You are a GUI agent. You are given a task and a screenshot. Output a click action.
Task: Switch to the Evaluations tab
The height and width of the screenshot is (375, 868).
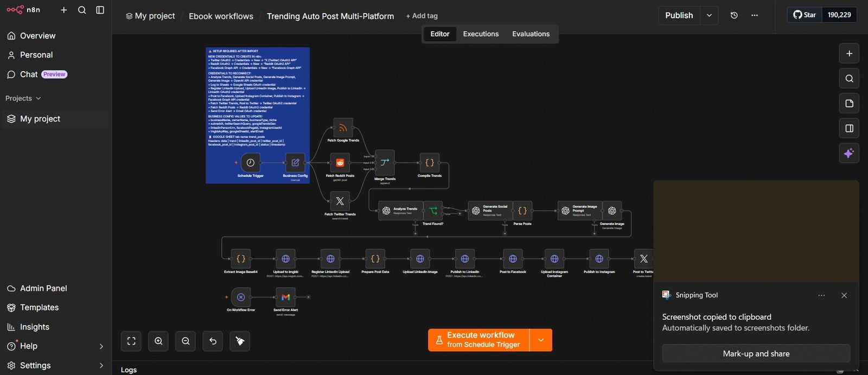pos(531,34)
